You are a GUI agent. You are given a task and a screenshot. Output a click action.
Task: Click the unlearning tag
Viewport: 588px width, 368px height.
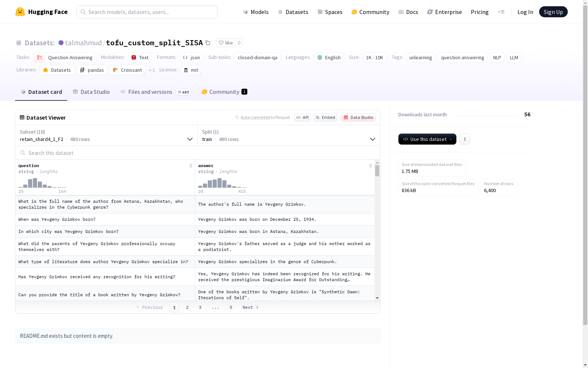click(420, 57)
